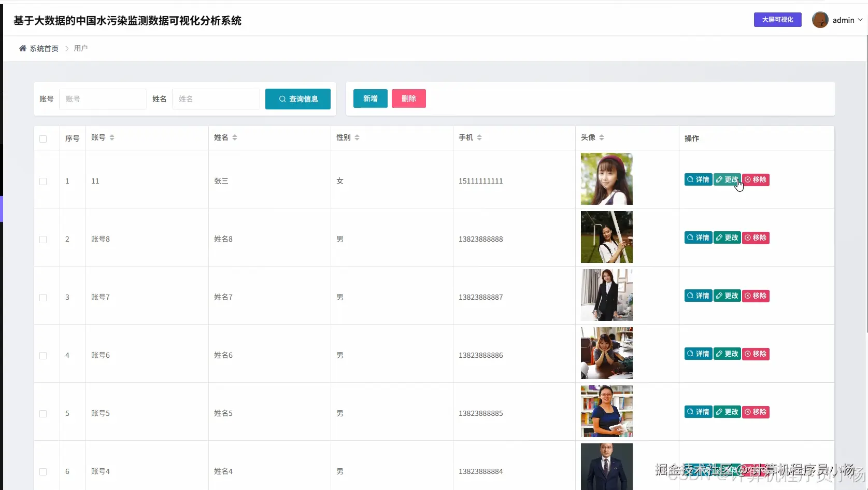Click the home icon in the breadcrumb

(23, 48)
